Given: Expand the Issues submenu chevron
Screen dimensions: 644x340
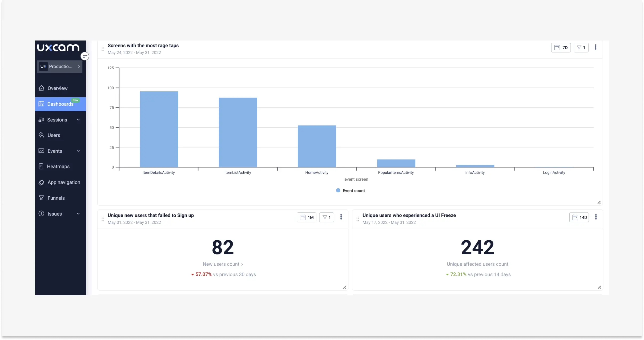Looking at the screenshot, I should pyautogui.click(x=78, y=214).
